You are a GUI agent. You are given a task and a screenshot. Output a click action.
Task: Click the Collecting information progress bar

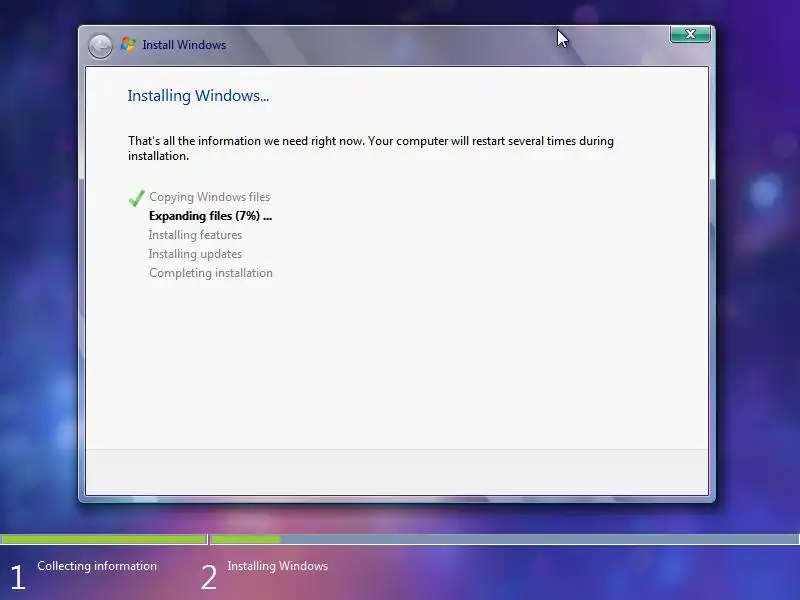(104, 539)
